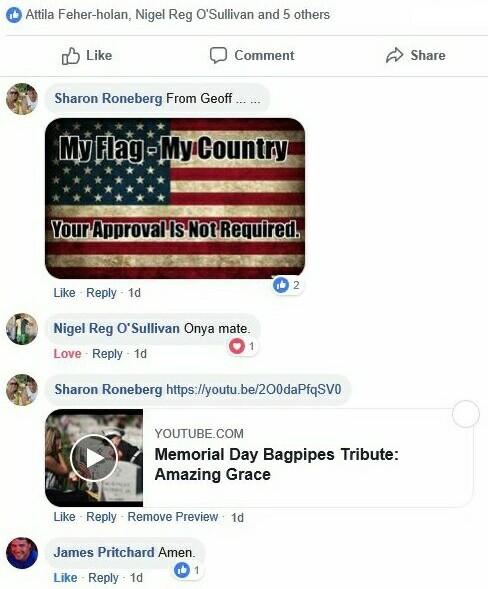Open the blue like reaction summary icon
The width and height of the screenshot is (488, 589).
14,15
